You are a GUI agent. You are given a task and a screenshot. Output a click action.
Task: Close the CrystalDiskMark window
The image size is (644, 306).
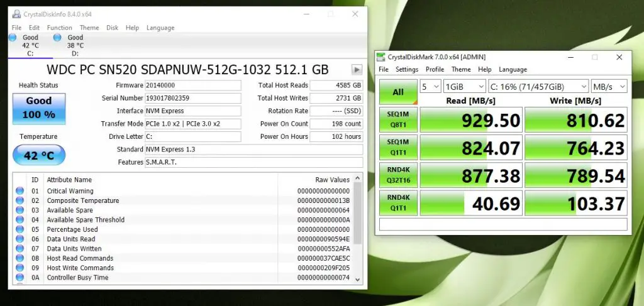[x=619, y=57]
